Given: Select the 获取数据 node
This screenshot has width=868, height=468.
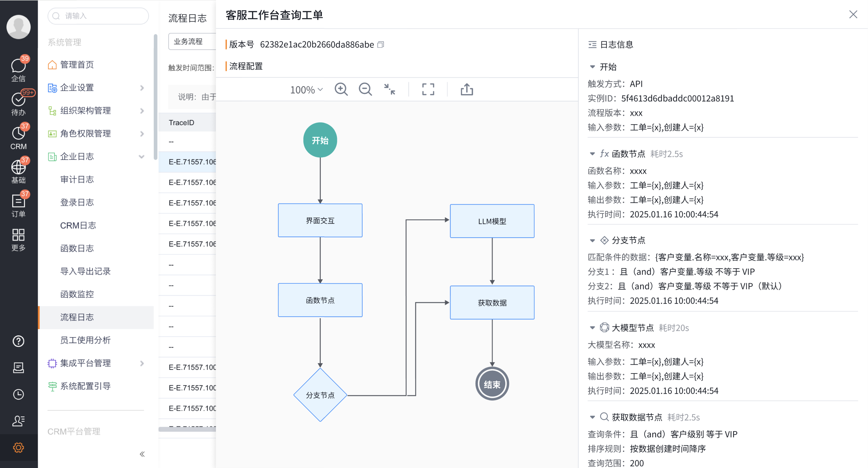Looking at the screenshot, I should tap(492, 302).
